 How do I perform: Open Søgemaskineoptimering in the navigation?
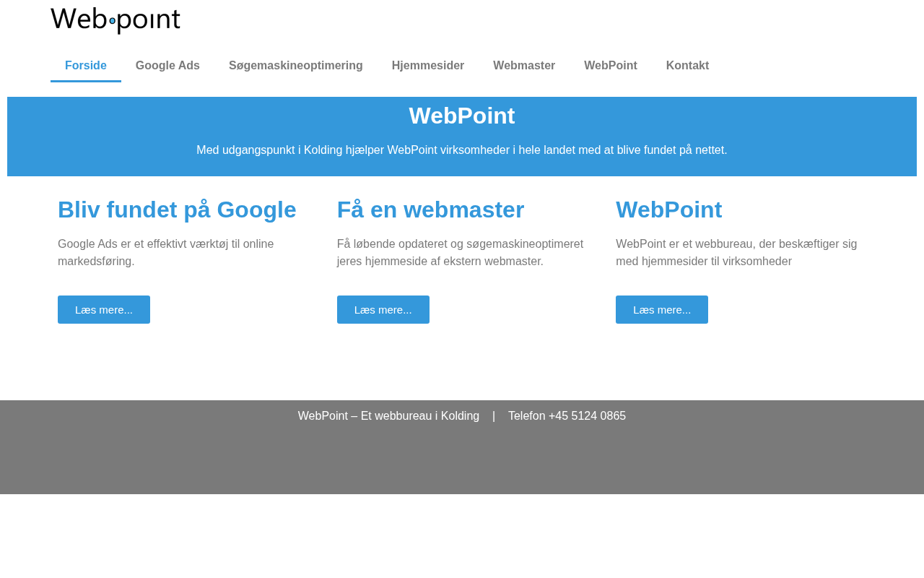(x=296, y=66)
